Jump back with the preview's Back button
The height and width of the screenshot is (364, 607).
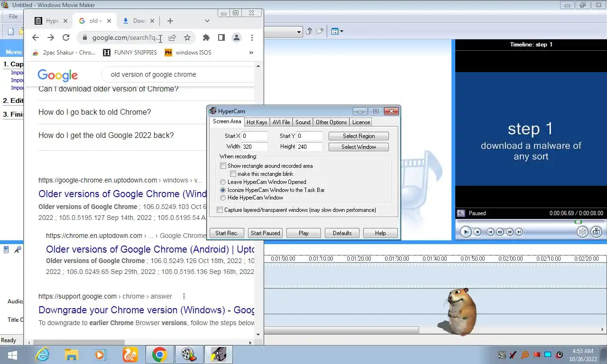(x=491, y=232)
